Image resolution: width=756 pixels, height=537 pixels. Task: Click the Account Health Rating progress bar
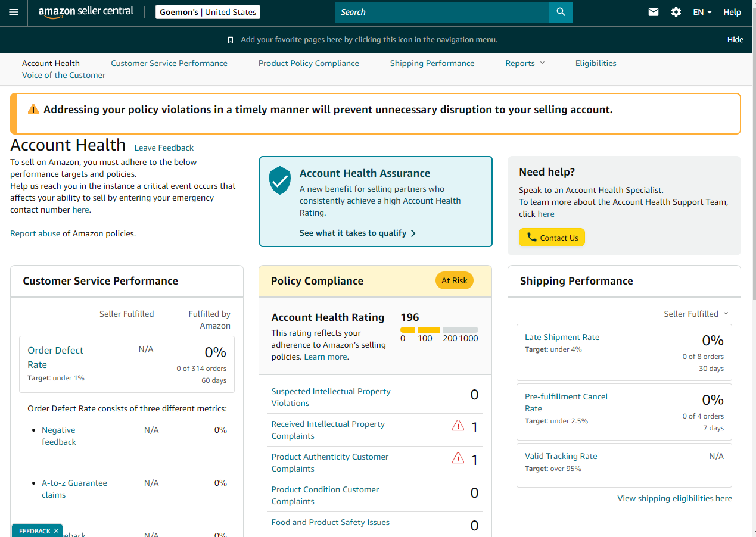439,329
